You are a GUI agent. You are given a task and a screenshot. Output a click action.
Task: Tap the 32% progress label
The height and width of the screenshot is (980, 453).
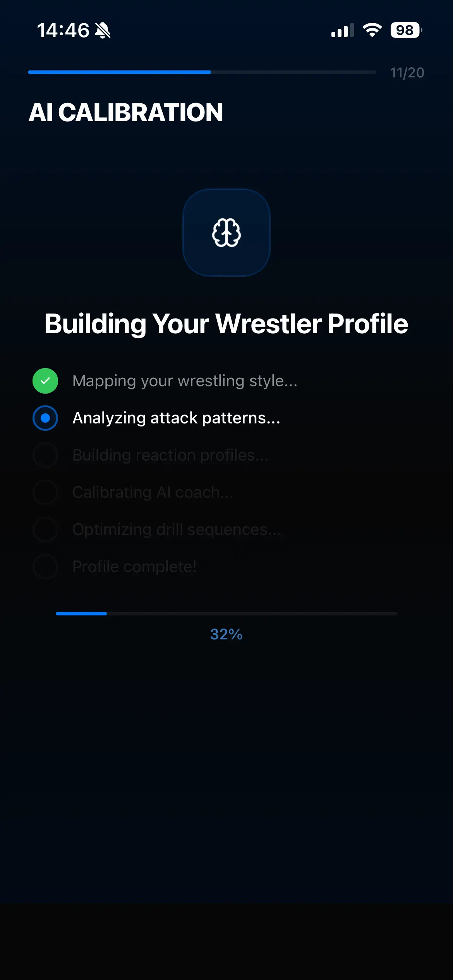[226, 634]
